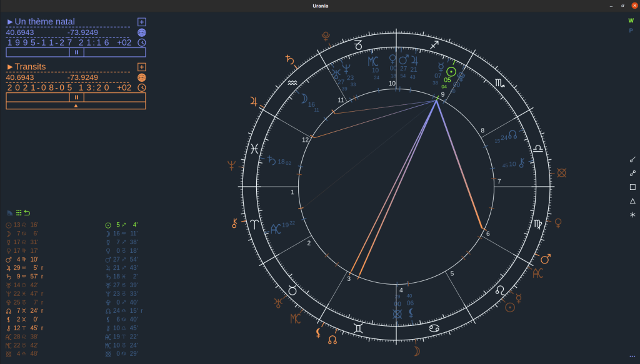
Task: Toggle the P mode below W
Action: tap(631, 30)
